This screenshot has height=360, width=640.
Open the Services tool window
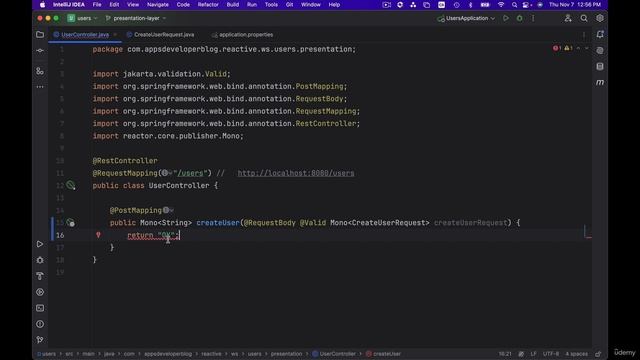[40, 292]
